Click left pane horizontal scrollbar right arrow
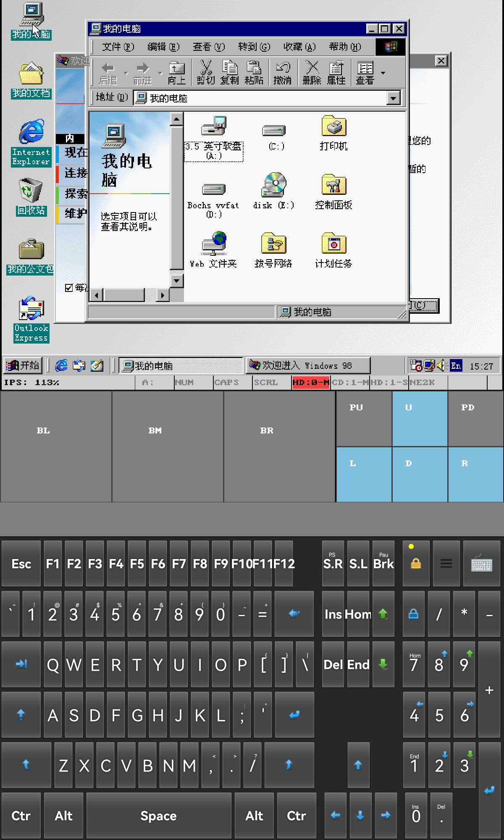This screenshot has height=840, width=504. click(163, 295)
